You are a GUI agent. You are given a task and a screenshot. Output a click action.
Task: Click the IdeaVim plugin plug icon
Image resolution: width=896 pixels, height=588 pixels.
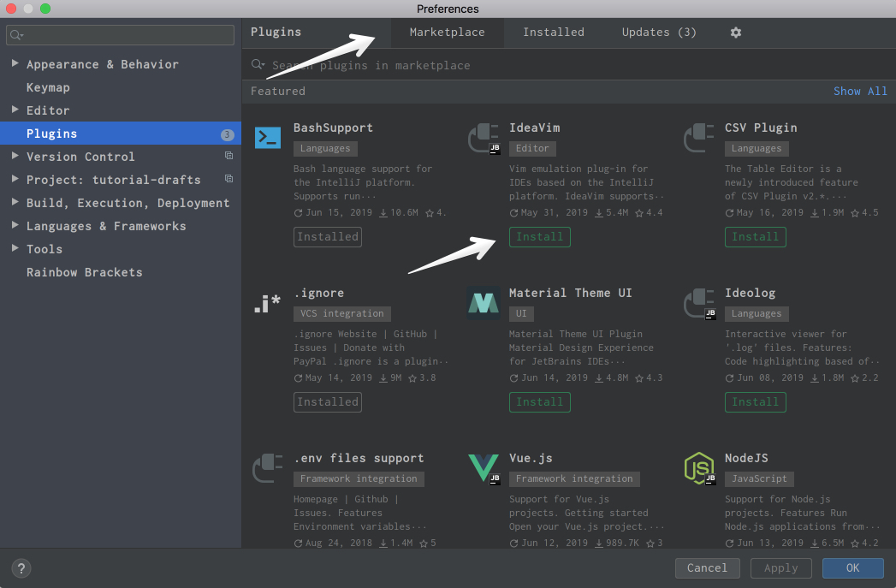484,139
